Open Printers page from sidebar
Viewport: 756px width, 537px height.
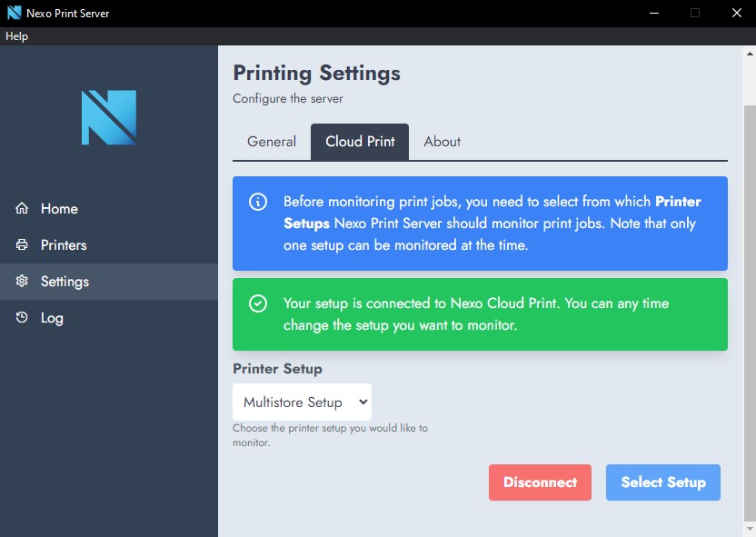(x=109, y=245)
